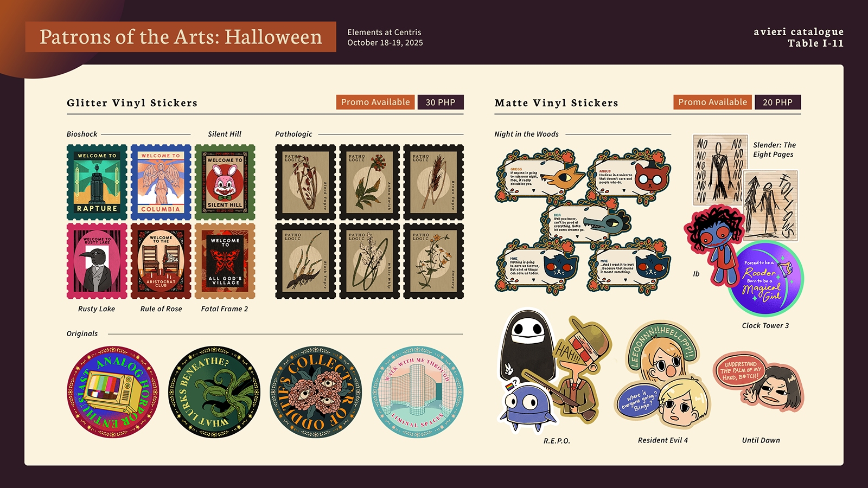Viewport: 868px width, 488px height.
Task: Select the 30 PHP price tag
Action: click(441, 102)
